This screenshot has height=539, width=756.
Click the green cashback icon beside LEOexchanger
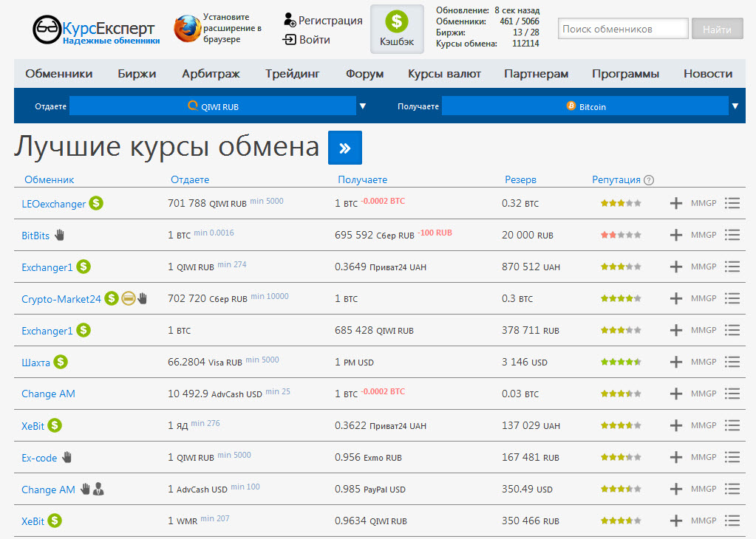click(x=96, y=203)
